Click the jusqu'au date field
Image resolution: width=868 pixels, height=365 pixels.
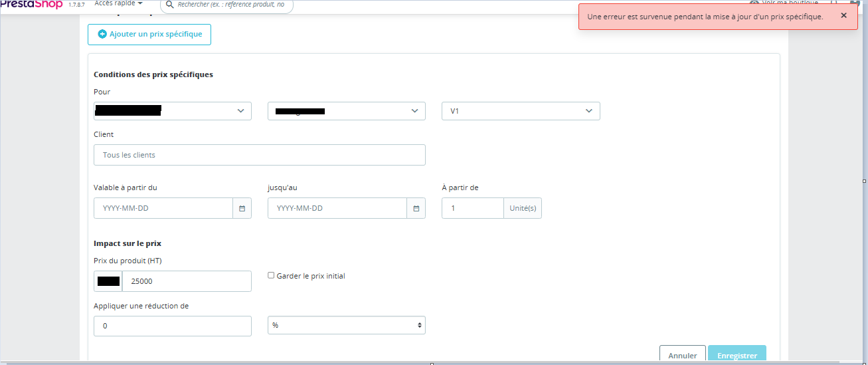point(337,208)
